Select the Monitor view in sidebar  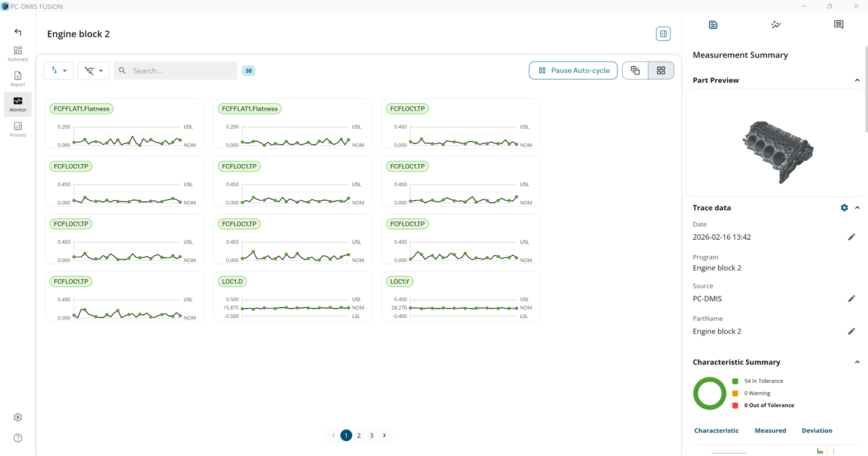click(x=18, y=105)
